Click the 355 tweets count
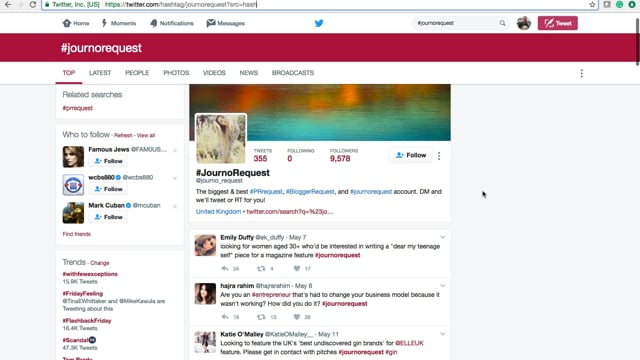 (260, 159)
